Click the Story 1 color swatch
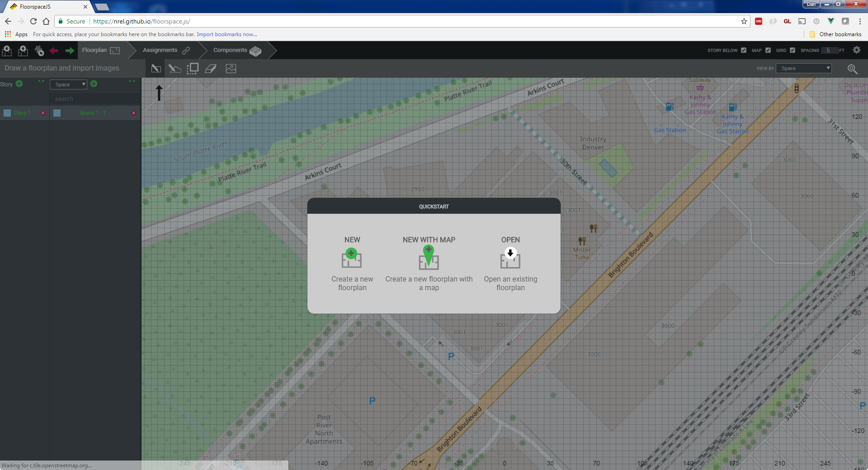Viewport: 868px width, 470px height. [7, 113]
